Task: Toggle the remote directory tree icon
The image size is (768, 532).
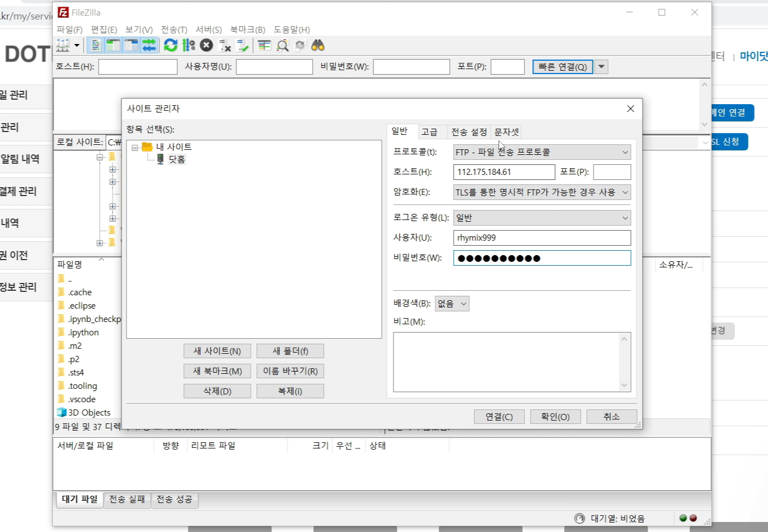Action: (131, 46)
